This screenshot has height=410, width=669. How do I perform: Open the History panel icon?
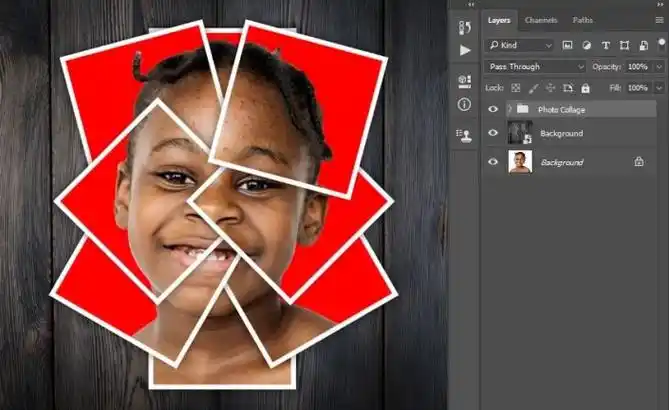point(464,27)
